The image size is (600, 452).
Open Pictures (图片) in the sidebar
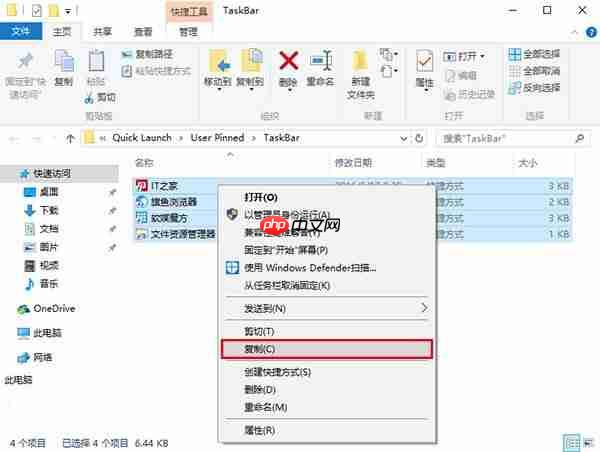(49, 247)
